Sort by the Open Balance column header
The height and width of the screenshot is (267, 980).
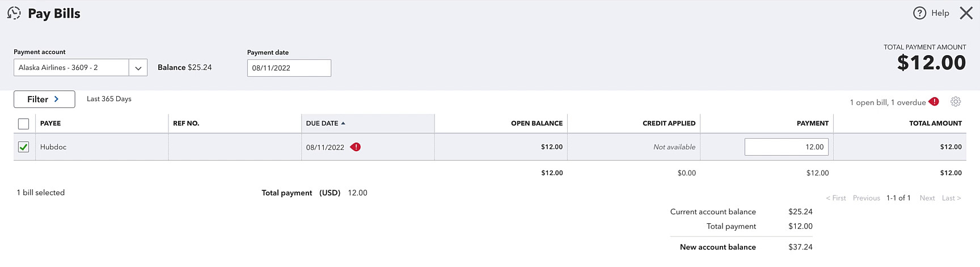coord(537,123)
